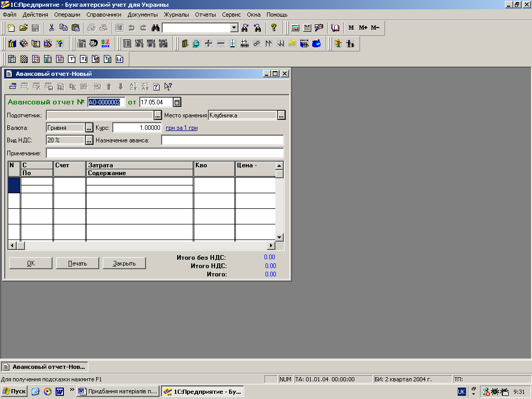Open the СЧЕТ invoice document icon
The width and height of the screenshot is (532, 399).
[x=139, y=44]
